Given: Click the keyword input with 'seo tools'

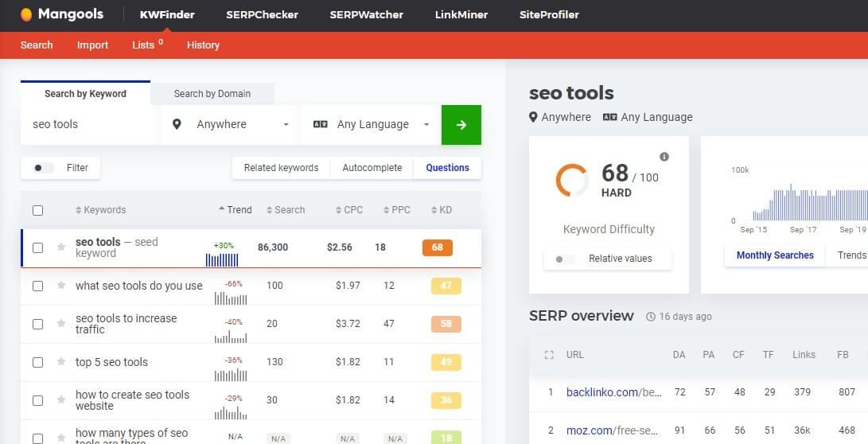Looking at the screenshot, I should (88, 125).
